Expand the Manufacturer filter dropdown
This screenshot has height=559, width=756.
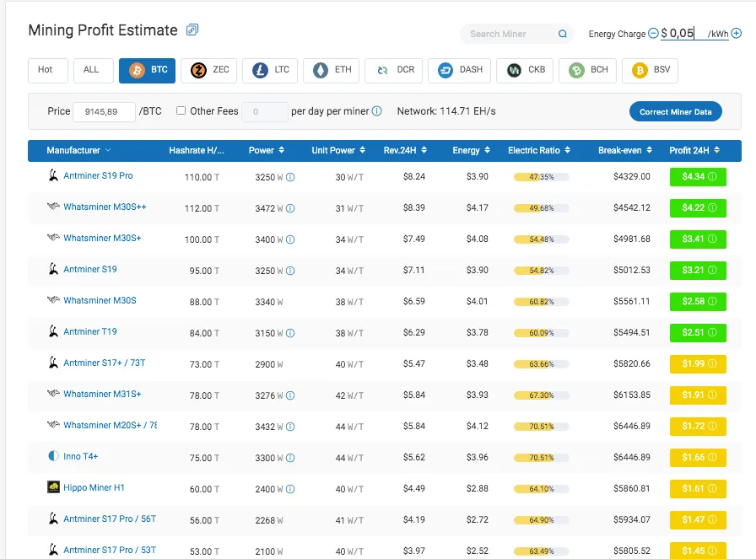(108, 150)
